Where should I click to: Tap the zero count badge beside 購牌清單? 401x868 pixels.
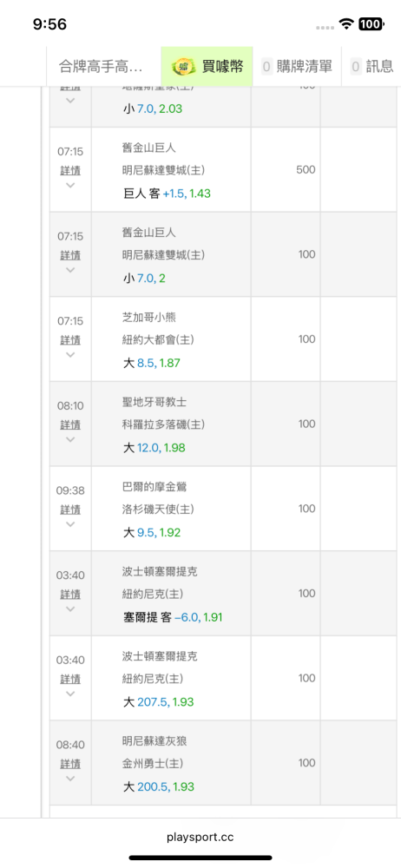click(267, 67)
